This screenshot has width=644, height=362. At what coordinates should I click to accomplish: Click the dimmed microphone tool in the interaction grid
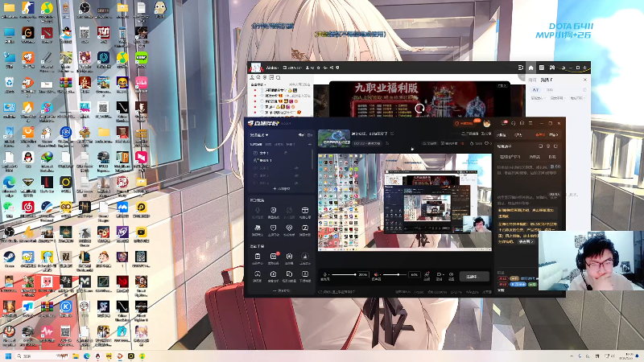[258, 212]
